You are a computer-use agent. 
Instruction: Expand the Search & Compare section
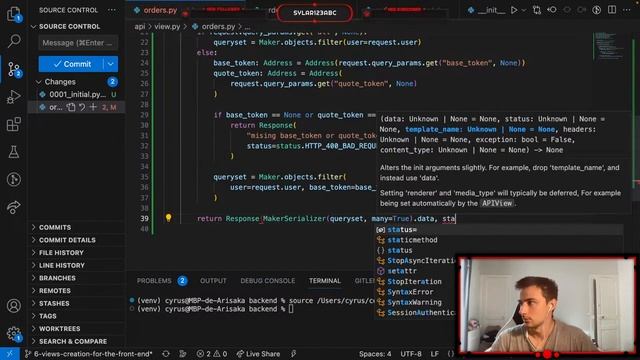pyautogui.click(x=73, y=341)
